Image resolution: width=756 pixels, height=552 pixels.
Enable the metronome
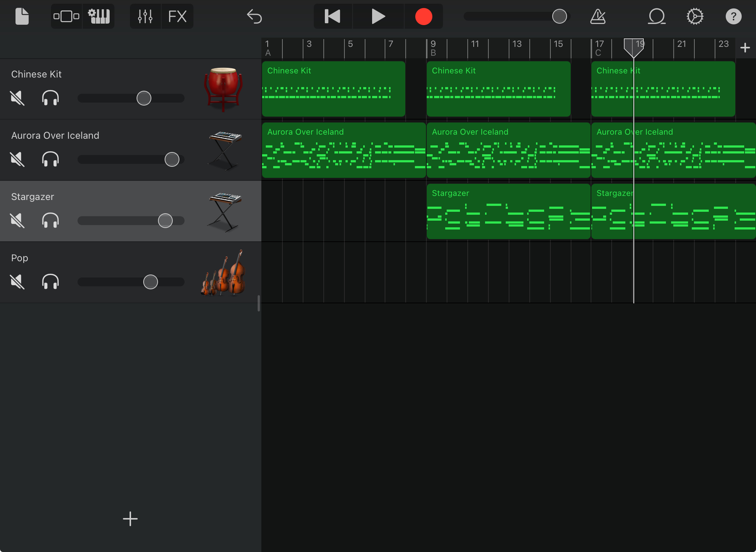pos(597,16)
